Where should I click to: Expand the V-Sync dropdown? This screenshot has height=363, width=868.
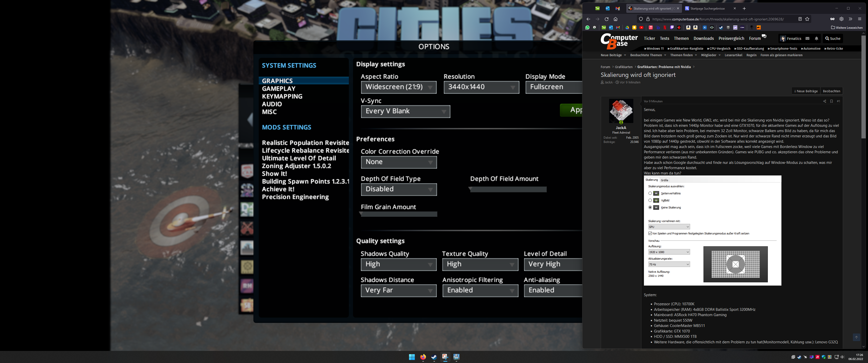click(405, 111)
